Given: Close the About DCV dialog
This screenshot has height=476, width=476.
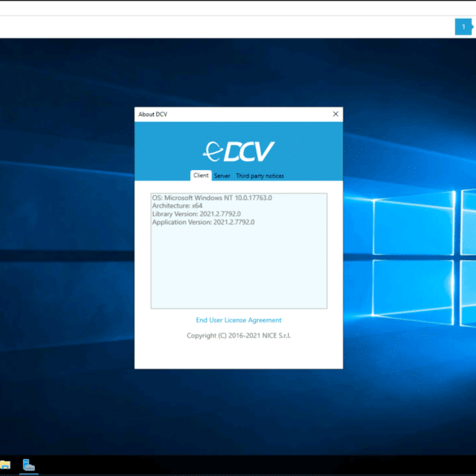Looking at the screenshot, I should (x=335, y=114).
